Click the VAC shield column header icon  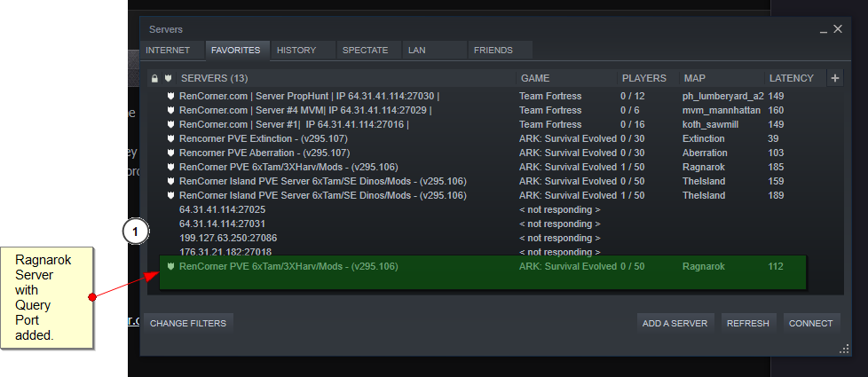(x=168, y=78)
